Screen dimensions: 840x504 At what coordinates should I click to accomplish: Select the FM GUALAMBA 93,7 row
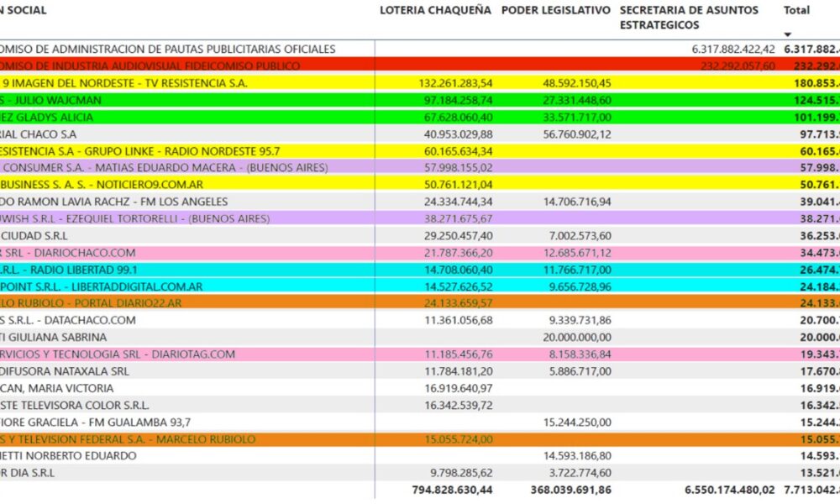coord(420,423)
